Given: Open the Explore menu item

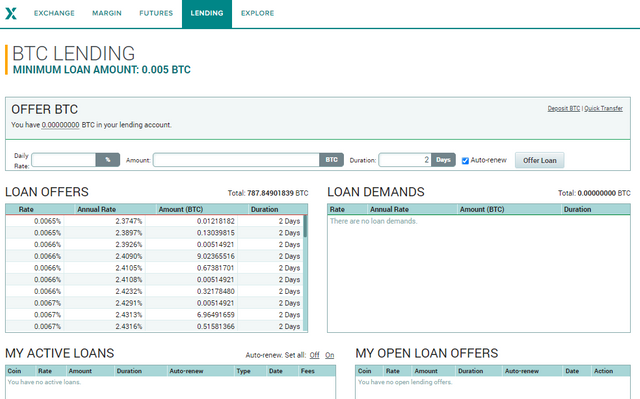Looking at the screenshot, I should (x=258, y=13).
